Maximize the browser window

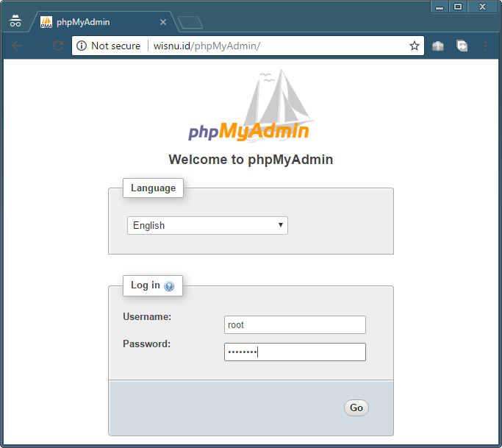(458, 7)
